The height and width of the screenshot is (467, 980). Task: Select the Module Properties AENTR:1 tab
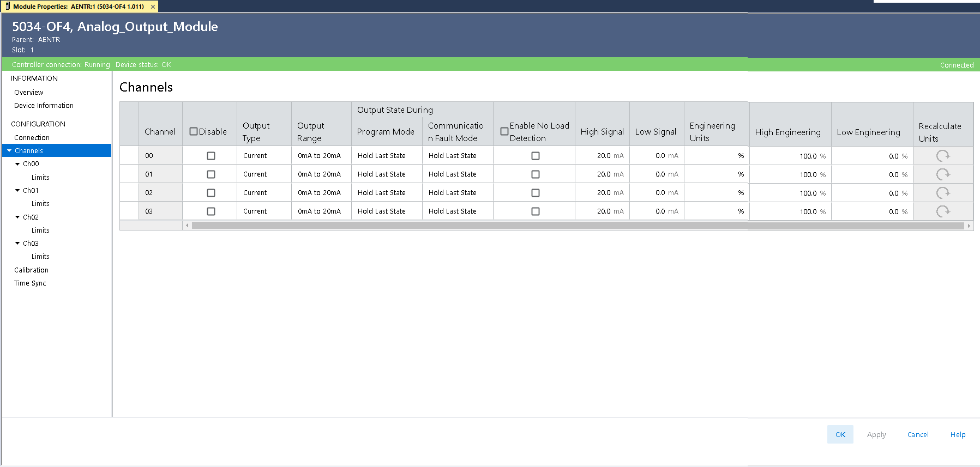[80, 7]
